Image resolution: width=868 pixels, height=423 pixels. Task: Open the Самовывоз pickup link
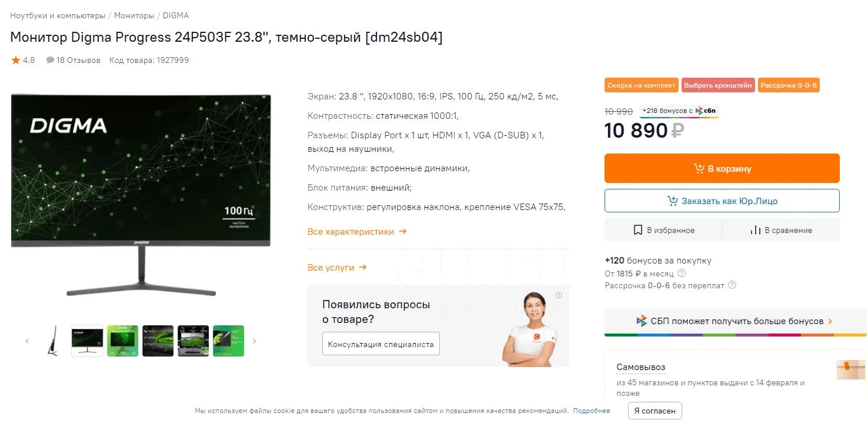coord(640,367)
